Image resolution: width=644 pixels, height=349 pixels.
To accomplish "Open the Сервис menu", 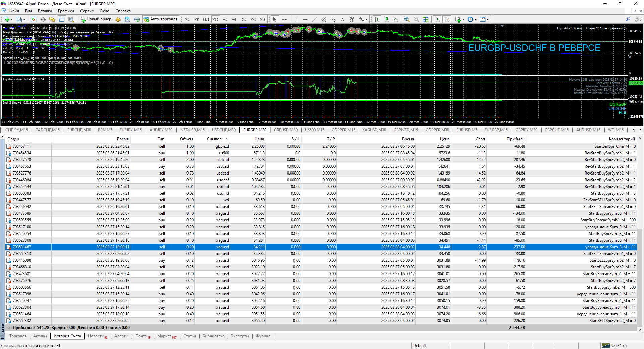I will click(x=87, y=11).
